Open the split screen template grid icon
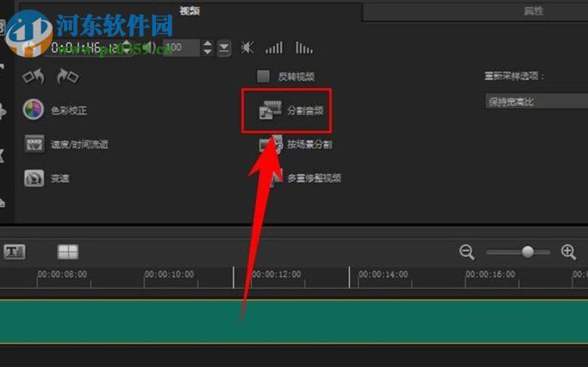 click(68, 252)
